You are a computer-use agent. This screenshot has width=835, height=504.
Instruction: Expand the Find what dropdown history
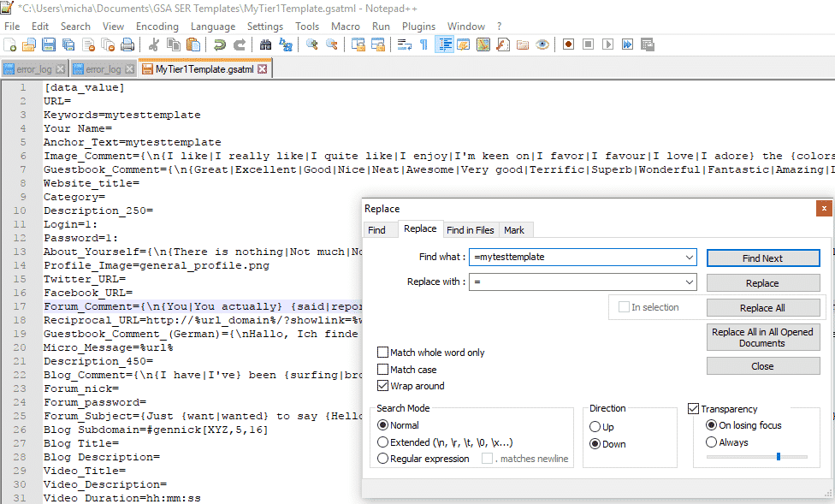pyautogui.click(x=690, y=257)
